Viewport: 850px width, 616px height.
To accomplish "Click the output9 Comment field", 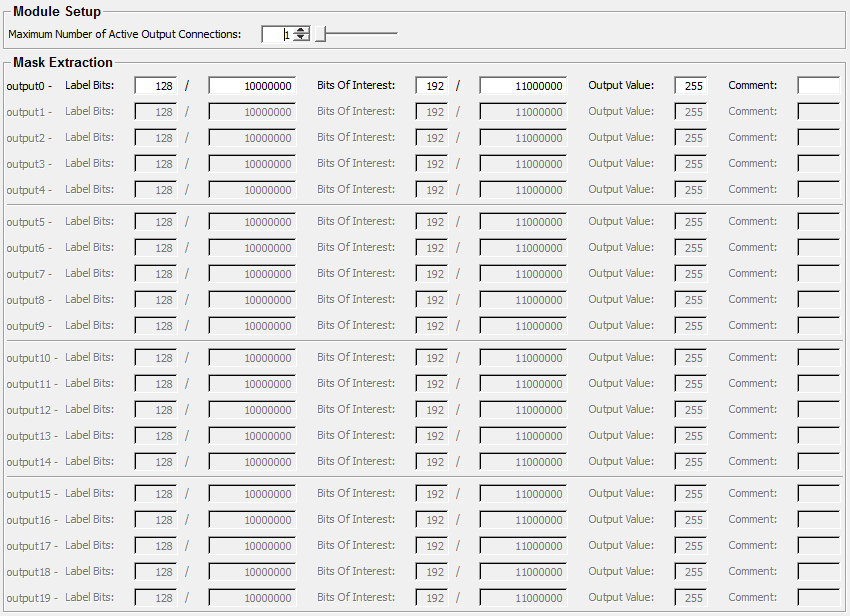I will (818, 326).
